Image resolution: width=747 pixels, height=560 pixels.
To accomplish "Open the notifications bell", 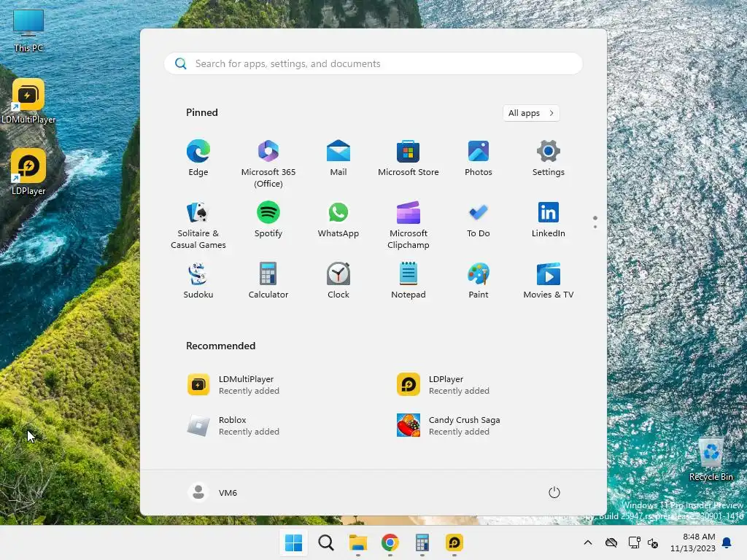I will (727, 542).
